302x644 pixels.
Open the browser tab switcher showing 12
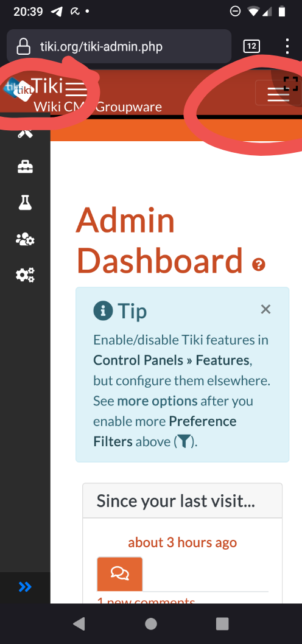(251, 46)
